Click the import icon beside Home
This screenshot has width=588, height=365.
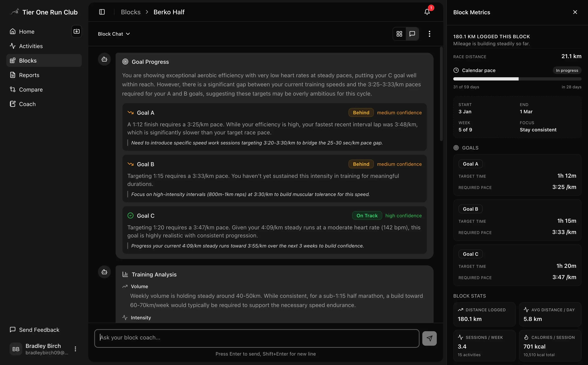click(76, 31)
